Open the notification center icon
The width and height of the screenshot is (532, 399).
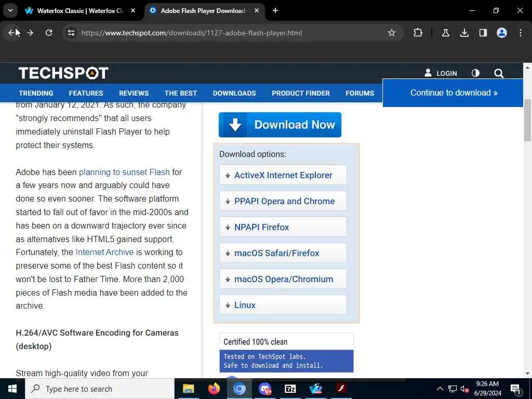(516, 389)
